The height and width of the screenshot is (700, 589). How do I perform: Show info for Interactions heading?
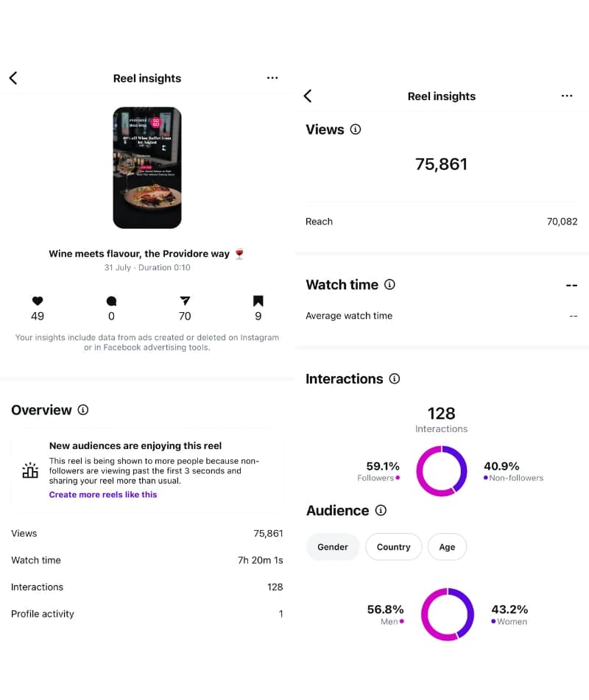click(395, 379)
